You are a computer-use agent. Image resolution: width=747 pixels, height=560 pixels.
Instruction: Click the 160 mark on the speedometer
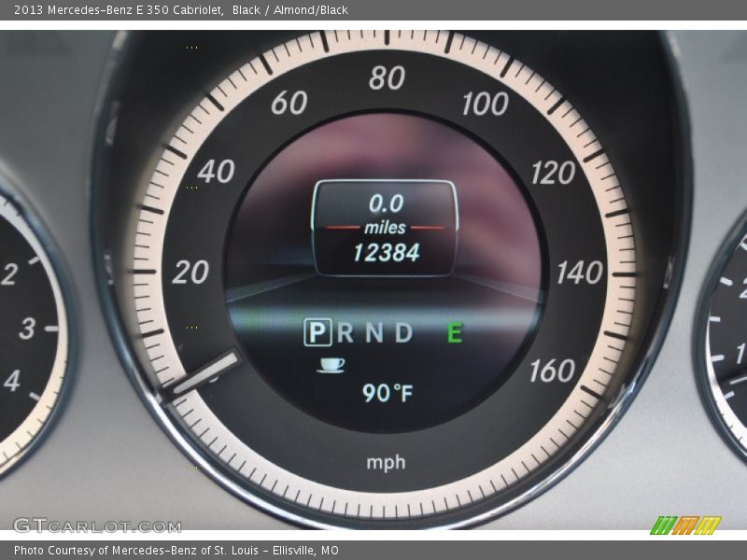pyautogui.click(x=553, y=371)
